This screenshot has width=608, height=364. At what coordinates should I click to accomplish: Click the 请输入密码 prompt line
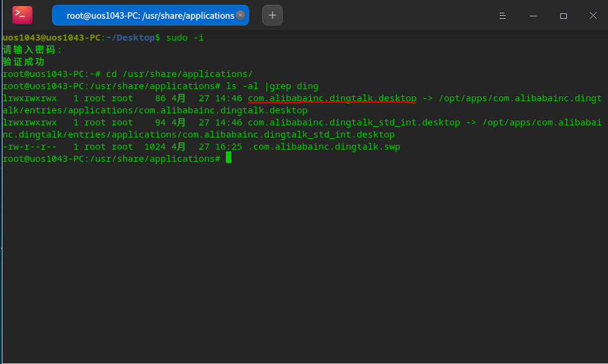[32, 50]
